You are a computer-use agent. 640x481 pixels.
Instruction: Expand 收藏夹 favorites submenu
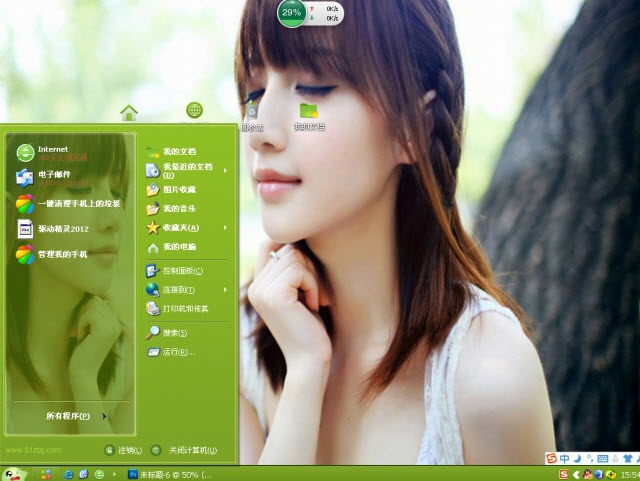coord(186,228)
